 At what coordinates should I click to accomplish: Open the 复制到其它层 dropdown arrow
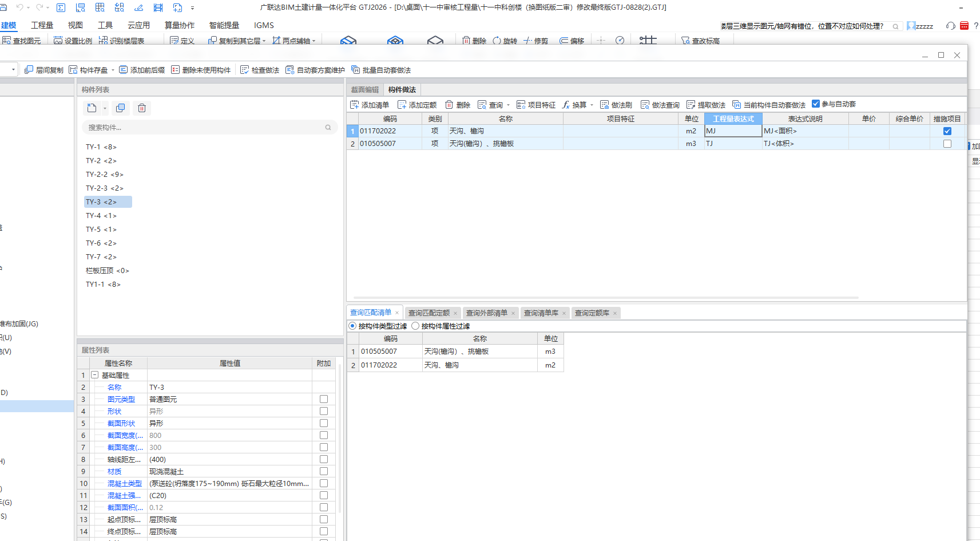[264, 41]
